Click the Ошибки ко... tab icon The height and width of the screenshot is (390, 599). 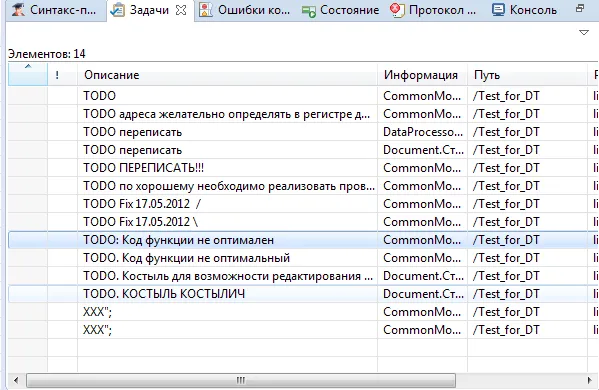click(x=206, y=10)
